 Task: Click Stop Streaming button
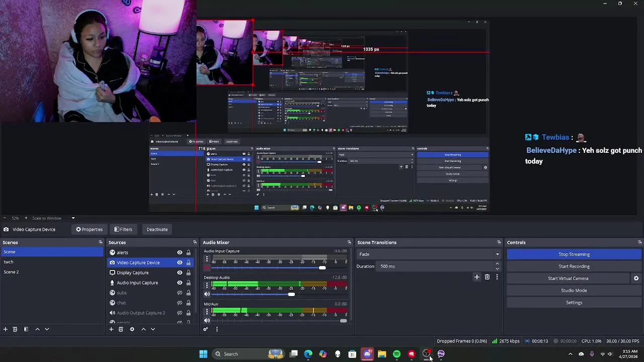click(574, 254)
